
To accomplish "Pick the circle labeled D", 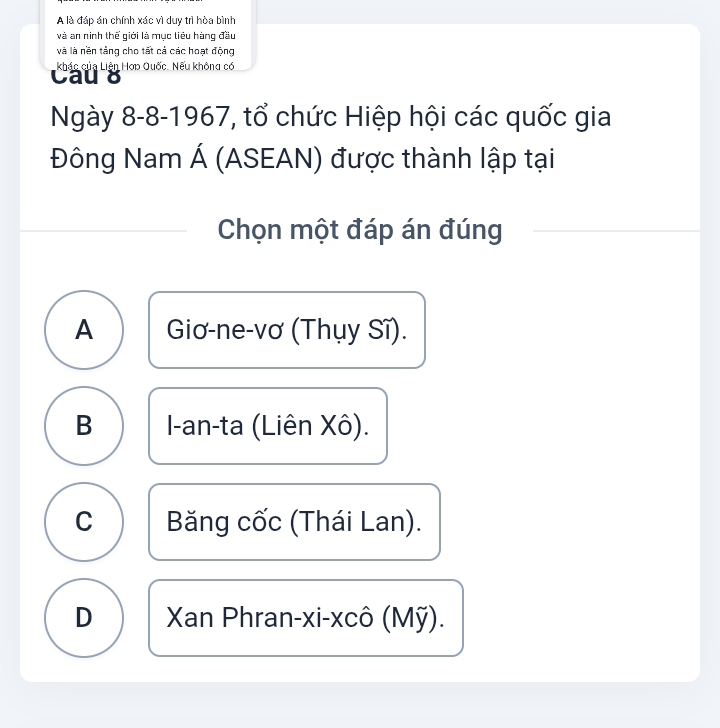I will pyautogui.click(x=85, y=618).
